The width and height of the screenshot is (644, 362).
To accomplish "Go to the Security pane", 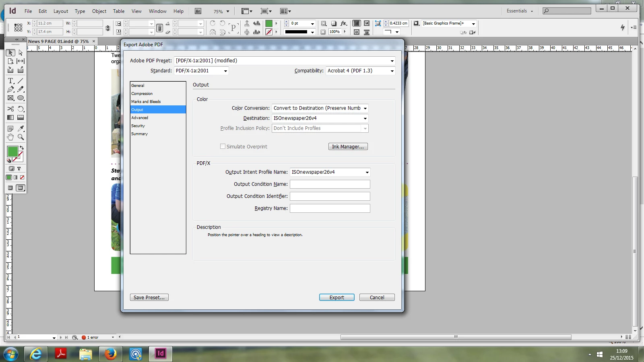I will 158,126.
